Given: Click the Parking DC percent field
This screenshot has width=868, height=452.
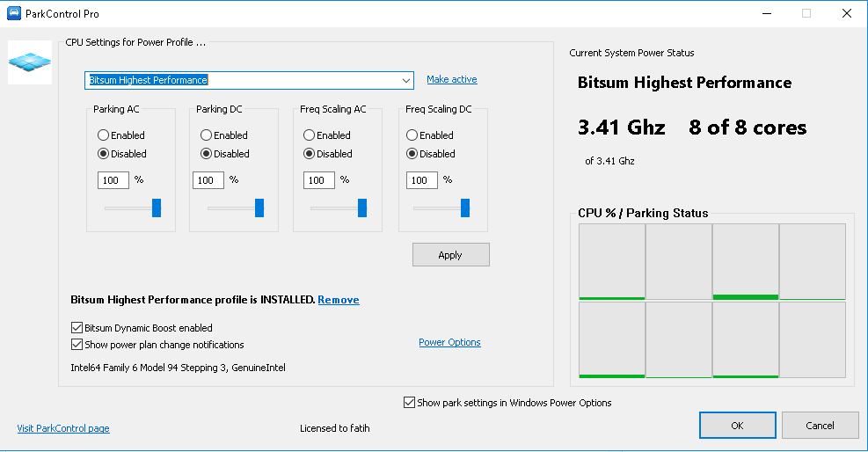Looking at the screenshot, I should pyautogui.click(x=208, y=180).
